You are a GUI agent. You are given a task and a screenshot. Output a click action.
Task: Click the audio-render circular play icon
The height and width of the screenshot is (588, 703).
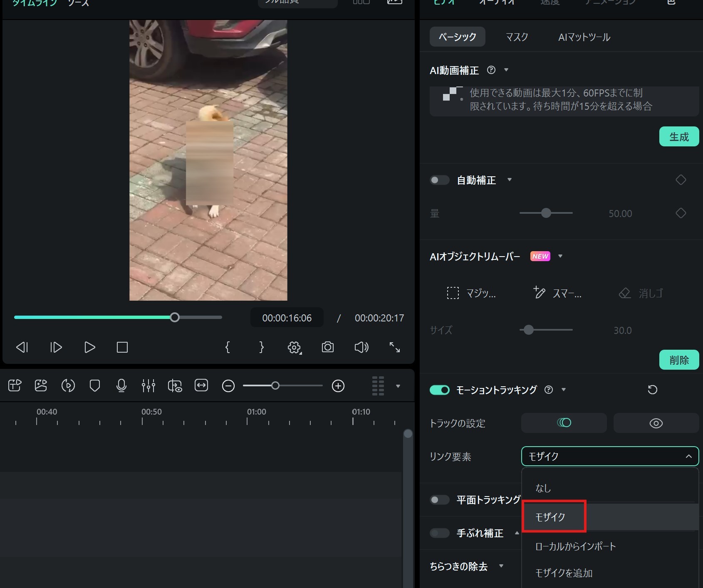coord(68,386)
